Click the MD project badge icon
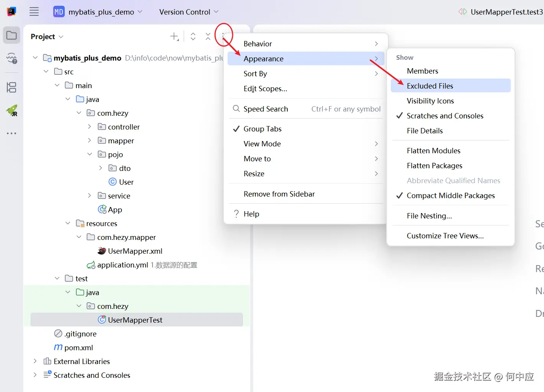 point(59,12)
